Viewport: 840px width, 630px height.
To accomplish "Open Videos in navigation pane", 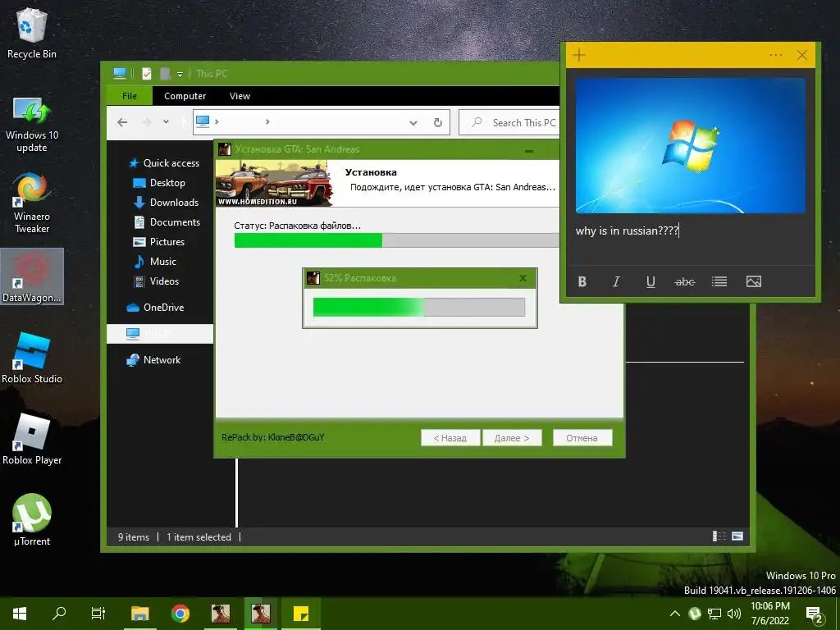I will click(156, 281).
